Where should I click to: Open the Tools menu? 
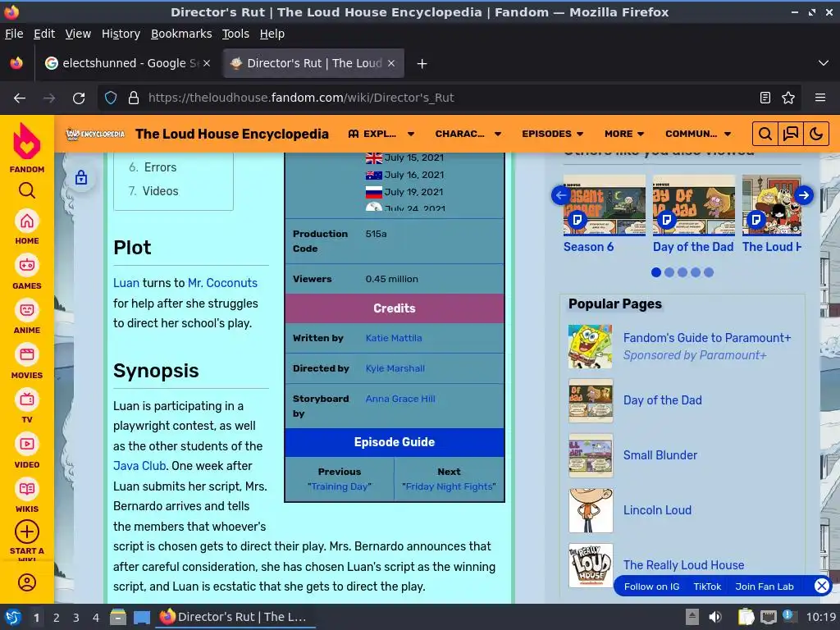point(235,34)
